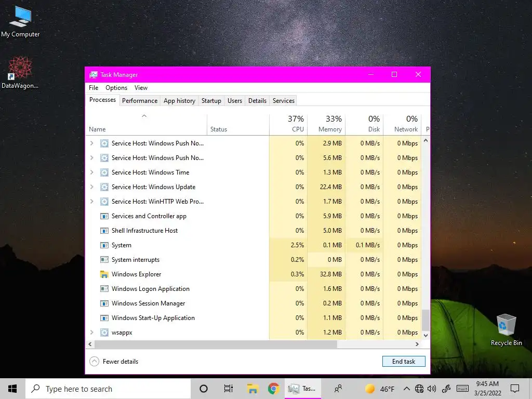The width and height of the screenshot is (532, 399).
Task: Switch to the Users tab
Action: pyautogui.click(x=235, y=101)
